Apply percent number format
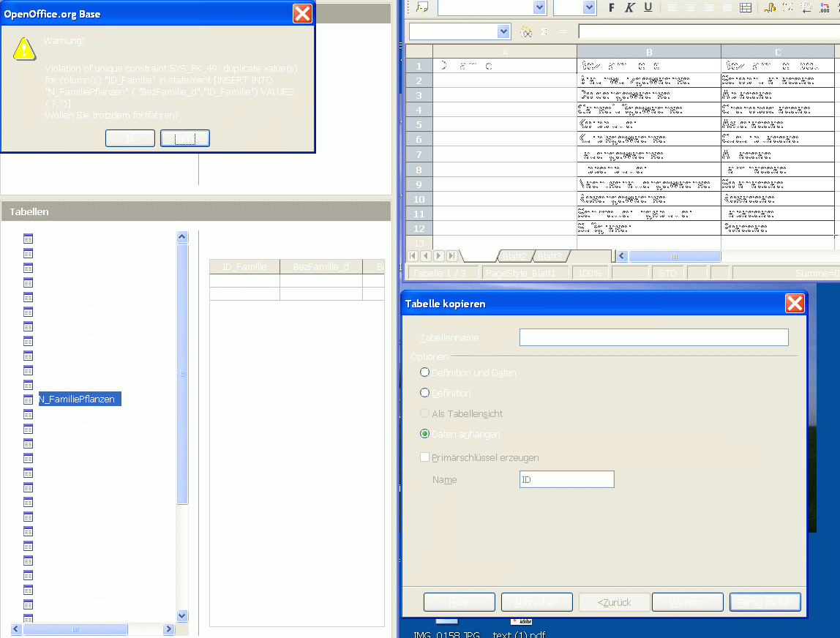840x638 pixels. point(788,7)
